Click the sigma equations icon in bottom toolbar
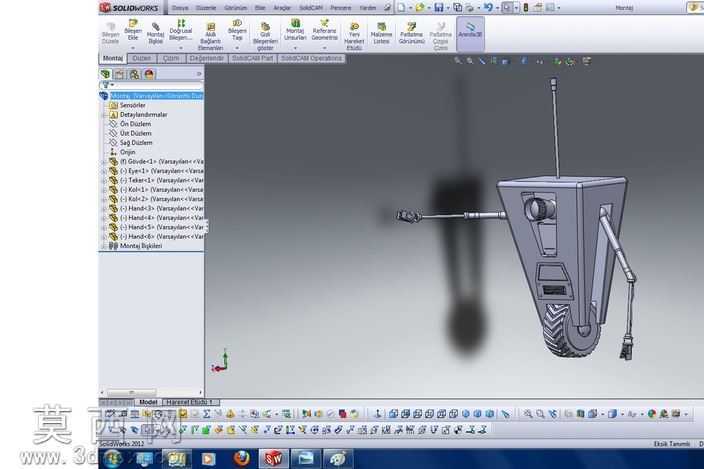The width and height of the screenshot is (704, 469). [x=207, y=414]
